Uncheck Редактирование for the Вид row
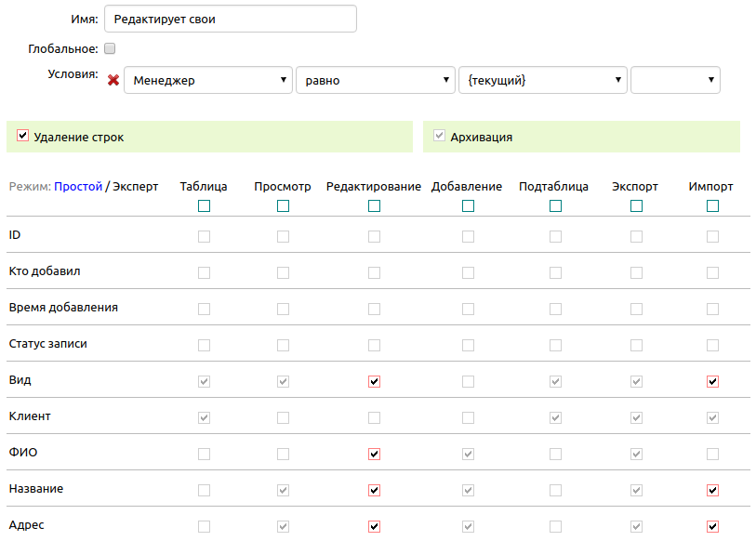The height and width of the screenshot is (541, 756). point(374,381)
